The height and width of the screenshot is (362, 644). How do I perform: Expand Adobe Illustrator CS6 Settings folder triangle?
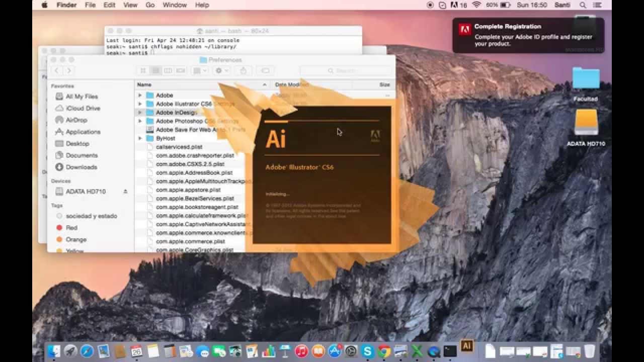[140, 104]
